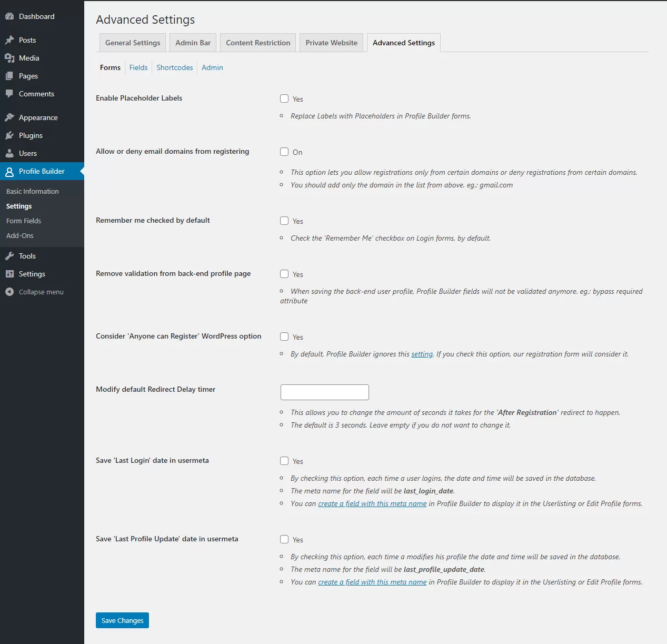Viewport: 667px width, 644px height.
Task: Open the Private Website tab
Action: coord(332,43)
